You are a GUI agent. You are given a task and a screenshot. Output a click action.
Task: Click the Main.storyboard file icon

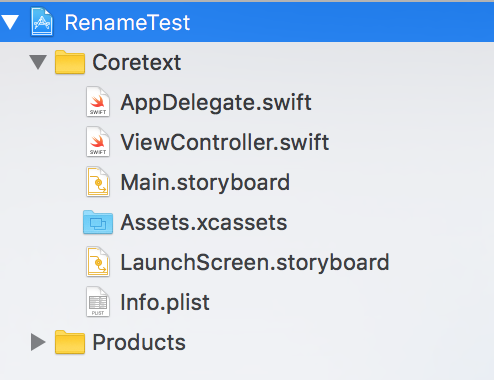tap(98, 182)
